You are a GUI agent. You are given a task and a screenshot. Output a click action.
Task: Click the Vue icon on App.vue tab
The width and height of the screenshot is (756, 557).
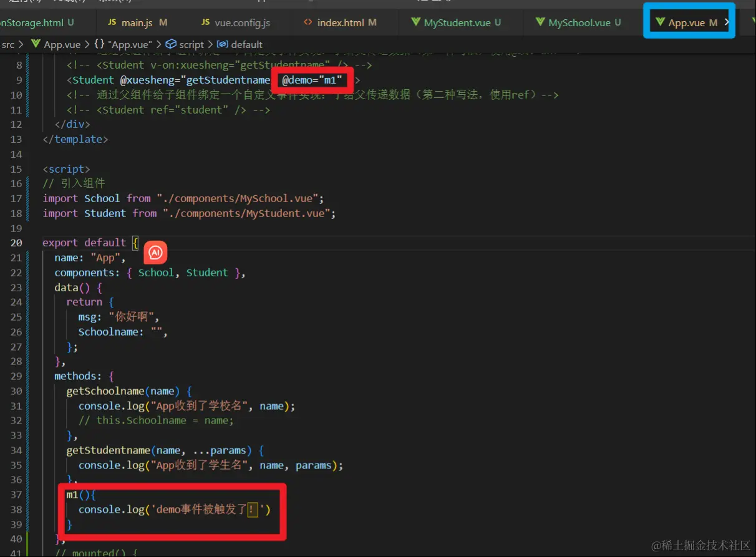point(660,22)
